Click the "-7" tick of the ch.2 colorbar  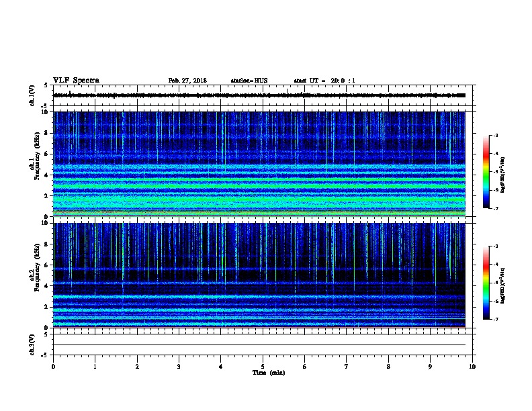click(x=495, y=319)
